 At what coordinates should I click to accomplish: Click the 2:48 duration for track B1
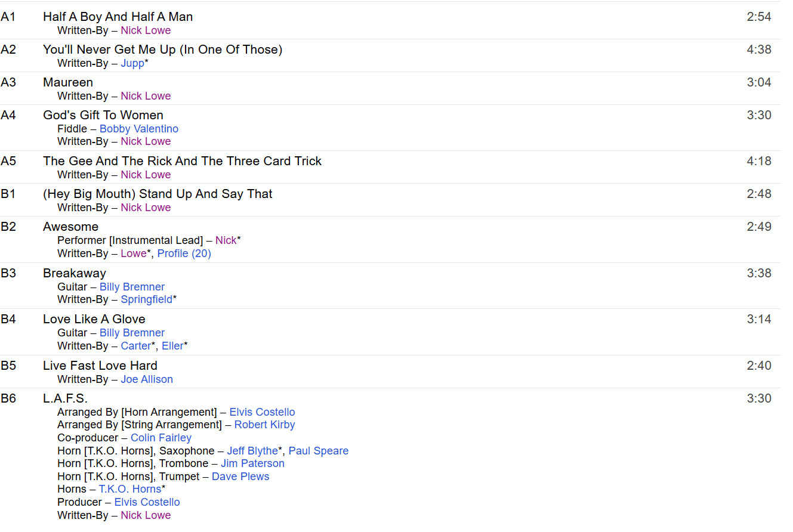(x=759, y=194)
